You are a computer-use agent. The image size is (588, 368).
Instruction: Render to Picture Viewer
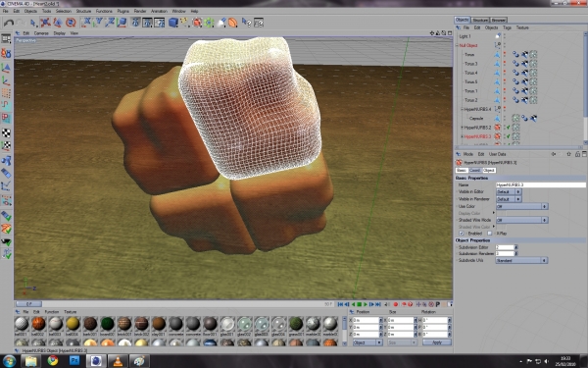[147, 23]
